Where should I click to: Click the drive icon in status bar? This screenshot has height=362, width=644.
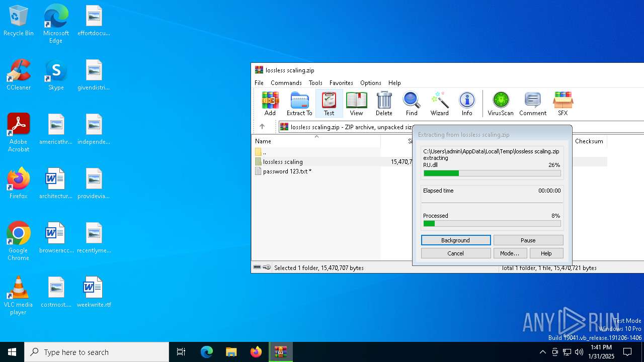click(257, 267)
